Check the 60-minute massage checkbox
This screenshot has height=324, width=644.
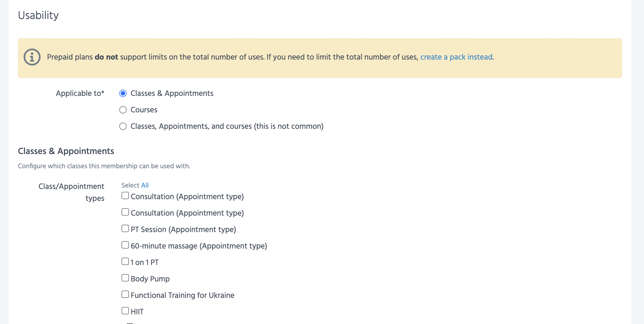(125, 245)
